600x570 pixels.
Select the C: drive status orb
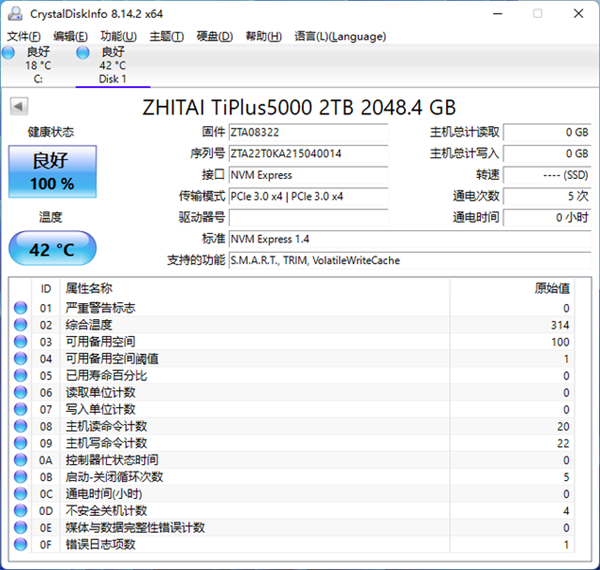click(9, 52)
